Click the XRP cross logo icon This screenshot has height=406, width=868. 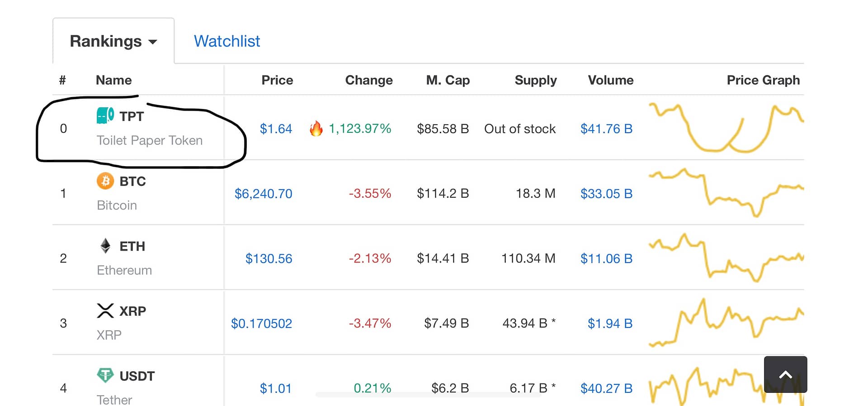pos(105,311)
